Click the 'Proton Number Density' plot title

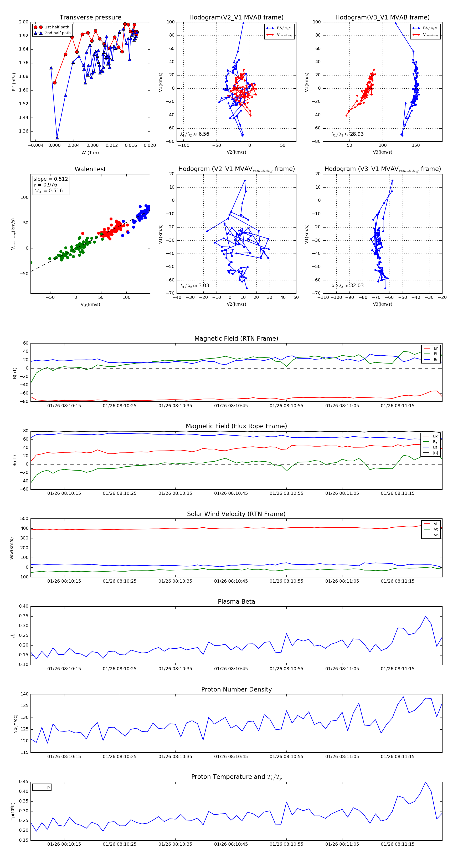pos(236,689)
